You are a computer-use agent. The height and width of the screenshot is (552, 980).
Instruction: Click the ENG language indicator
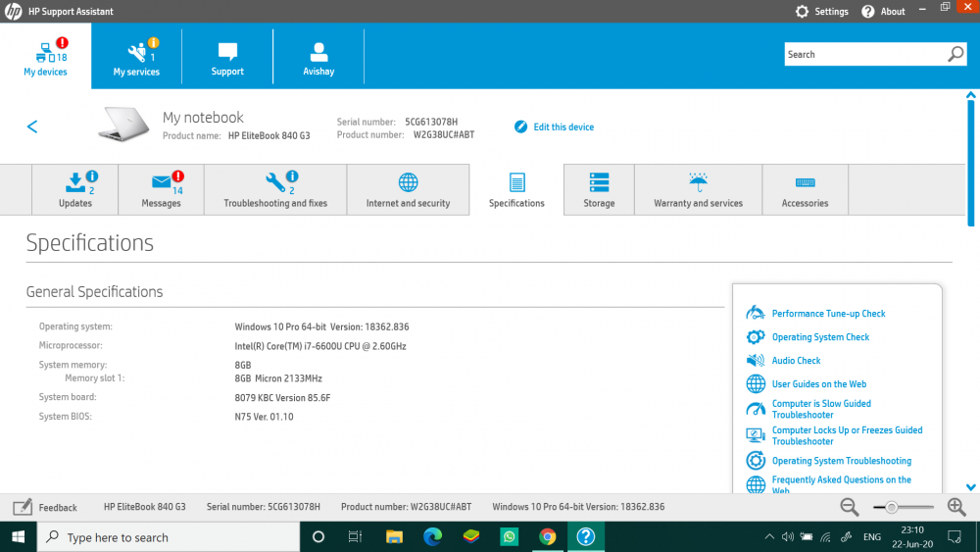click(x=872, y=537)
